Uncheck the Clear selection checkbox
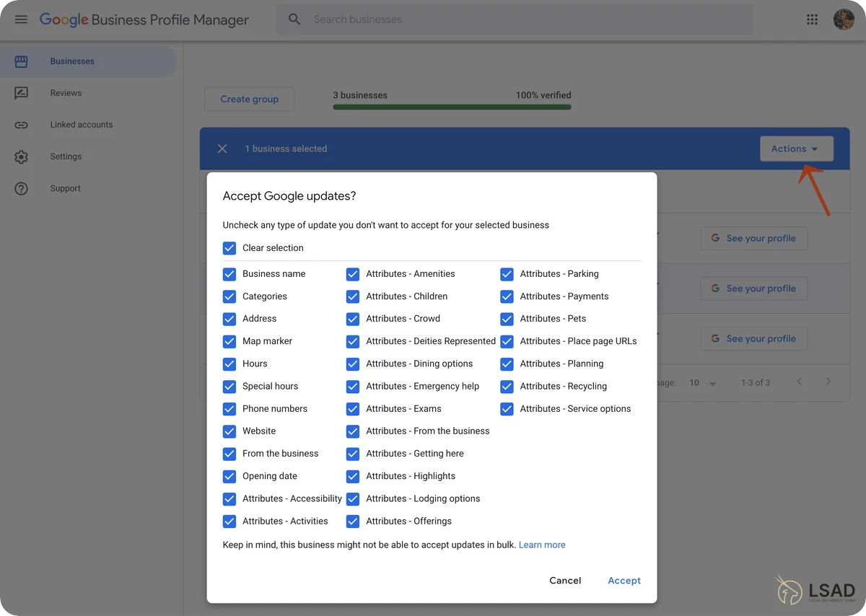The height and width of the screenshot is (616, 866). click(229, 248)
